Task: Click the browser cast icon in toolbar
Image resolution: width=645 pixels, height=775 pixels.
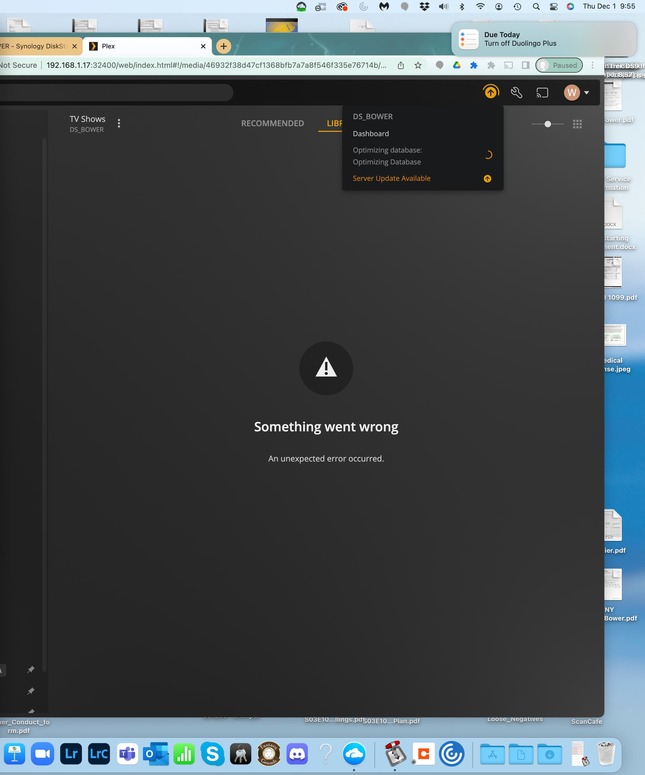Action: pyautogui.click(x=508, y=65)
